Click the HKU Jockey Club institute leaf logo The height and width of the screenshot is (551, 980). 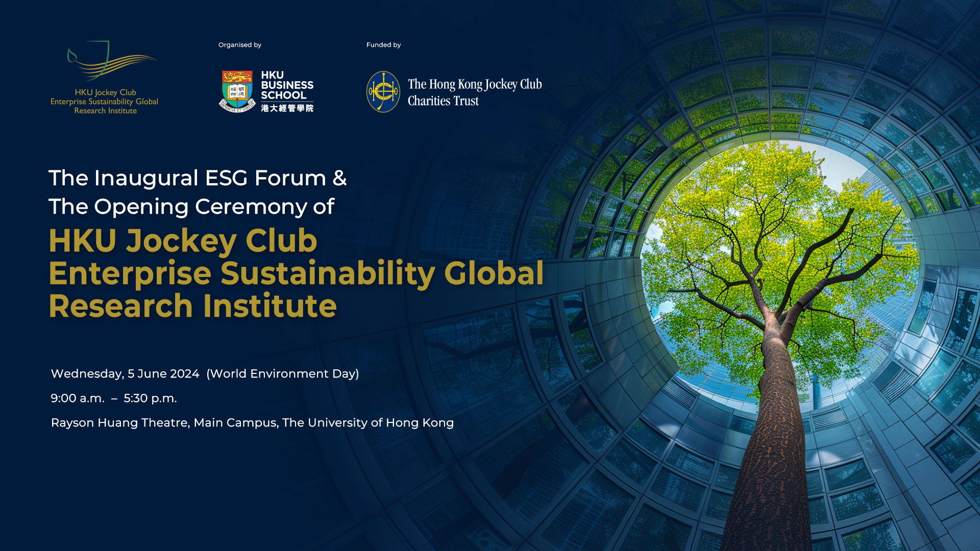tap(112, 60)
